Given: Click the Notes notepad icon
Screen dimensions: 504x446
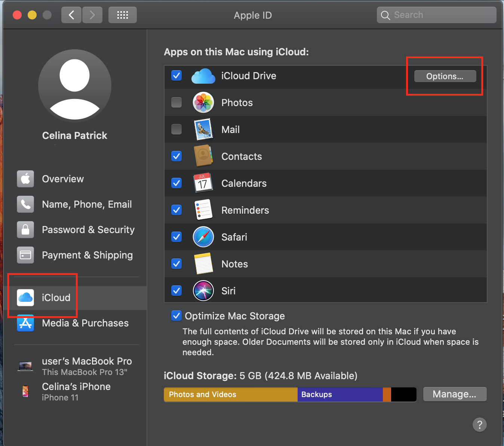Looking at the screenshot, I should coord(203,264).
